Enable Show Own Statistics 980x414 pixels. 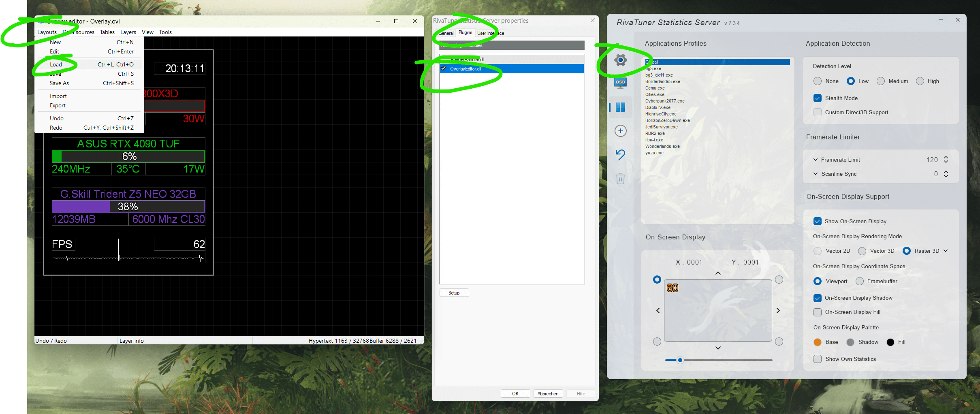pos(818,359)
